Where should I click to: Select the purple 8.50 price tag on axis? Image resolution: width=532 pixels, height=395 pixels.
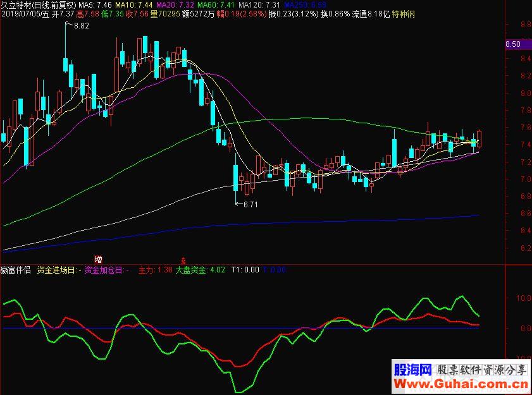(x=518, y=44)
